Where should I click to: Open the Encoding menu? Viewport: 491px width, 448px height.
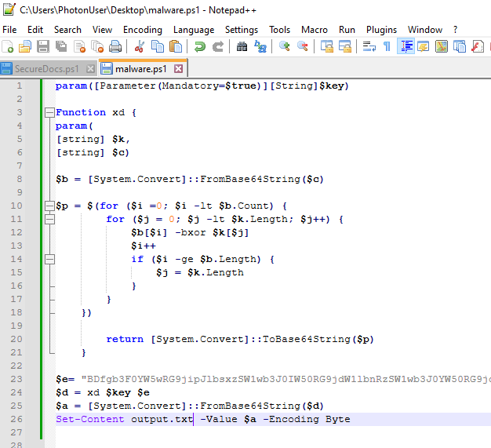pyautogui.click(x=142, y=30)
